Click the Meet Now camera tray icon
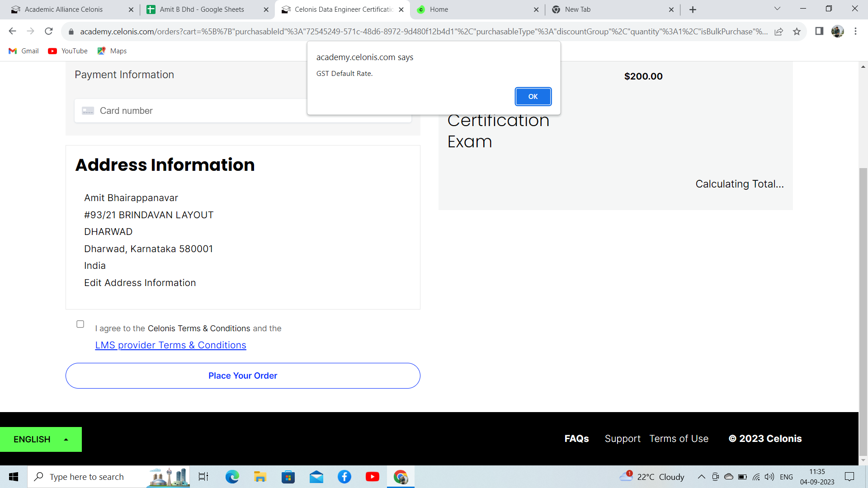Image resolution: width=868 pixels, height=488 pixels. click(715, 477)
